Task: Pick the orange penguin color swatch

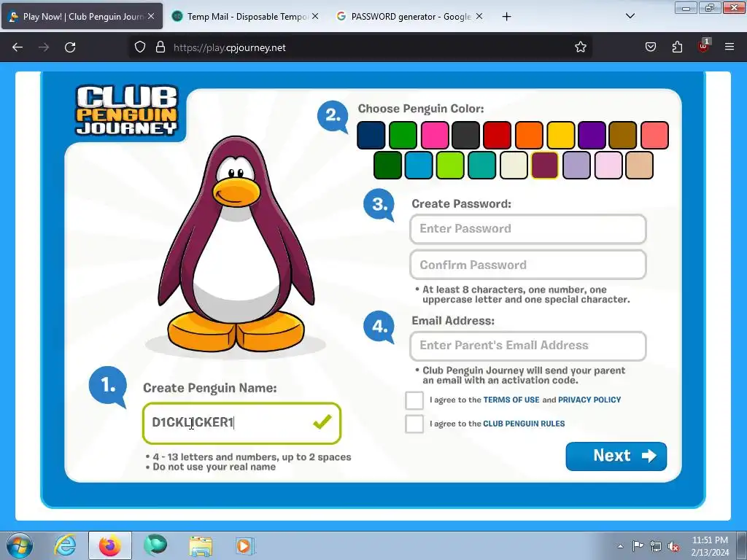Action: point(529,135)
